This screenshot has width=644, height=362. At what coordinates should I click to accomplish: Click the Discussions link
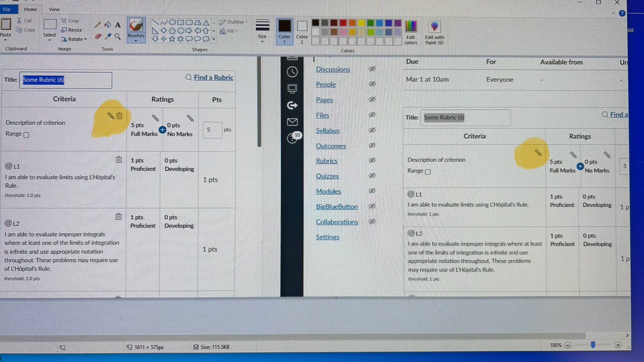point(333,69)
